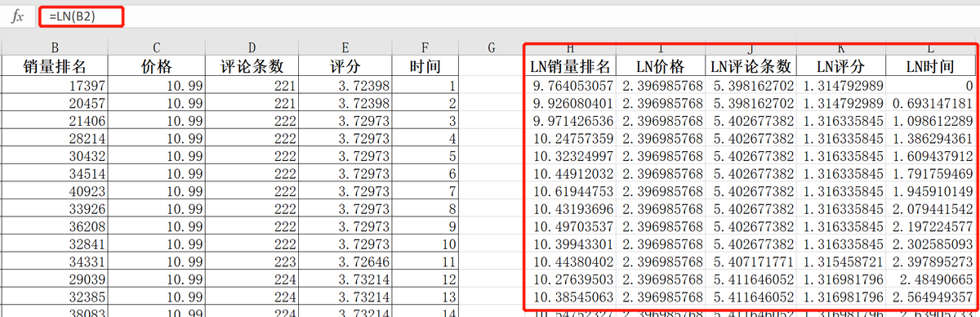Click the 评论条数 header cell in column D
The width and height of the screenshot is (980, 317).
(x=252, y=66)
